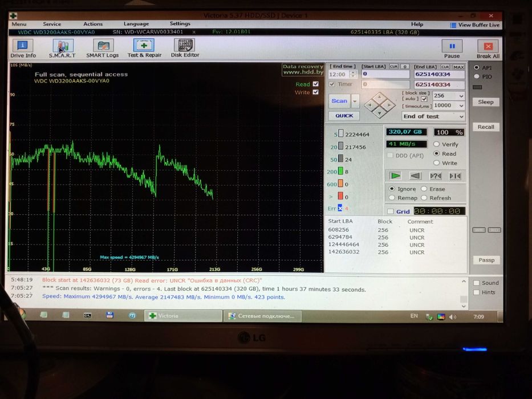Toggle the block size auto checkbox
The image size is (532, 399).
click(424, 99)
